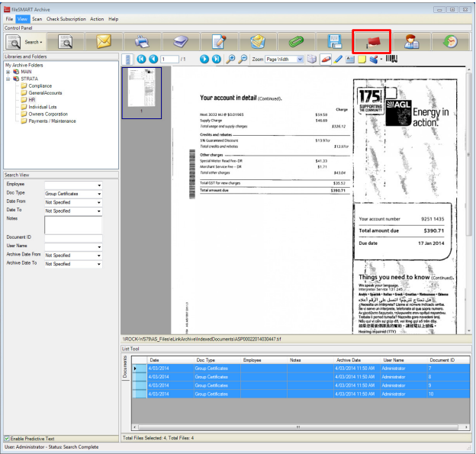Screen dimensions: 476x454
Task: Select the row with Document ID 10
Action: 301,394
